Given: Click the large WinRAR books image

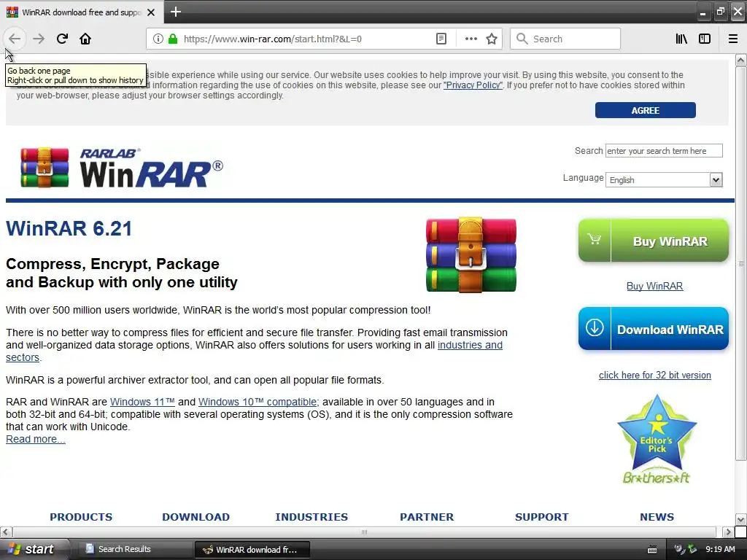Looking at the screenshot, I should 471,254.
